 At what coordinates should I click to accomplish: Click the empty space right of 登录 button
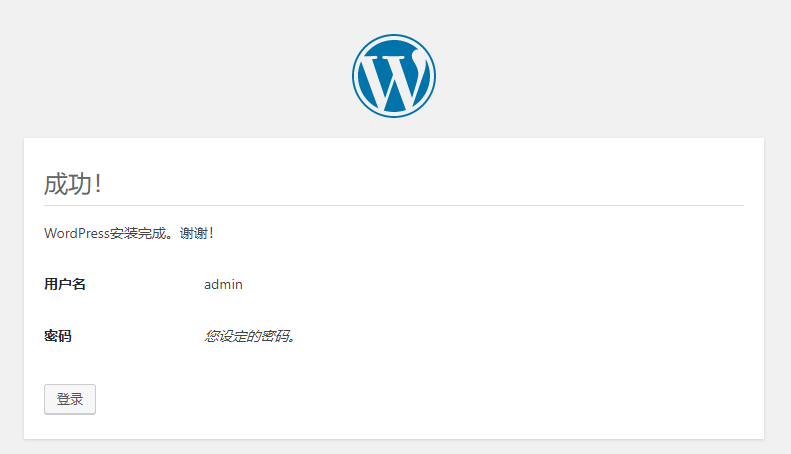pos(400,399)
